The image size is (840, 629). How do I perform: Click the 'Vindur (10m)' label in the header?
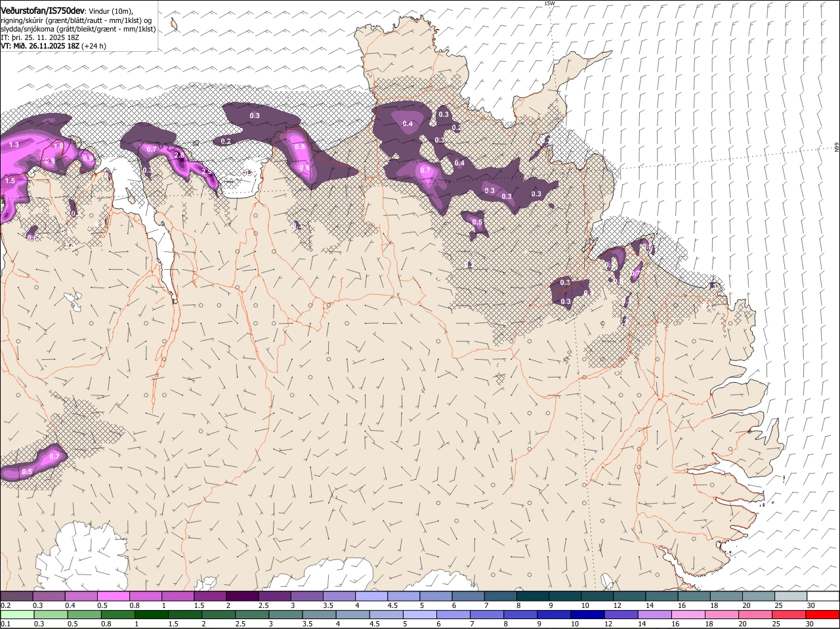111,11
